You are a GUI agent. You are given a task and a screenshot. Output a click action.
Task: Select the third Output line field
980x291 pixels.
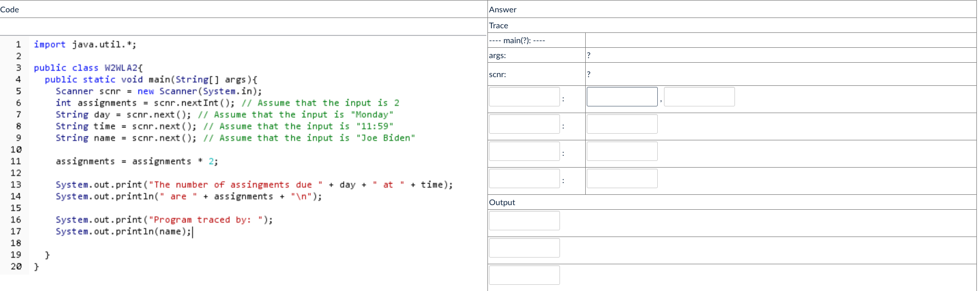pyautogui.click(x=524, y=275)
